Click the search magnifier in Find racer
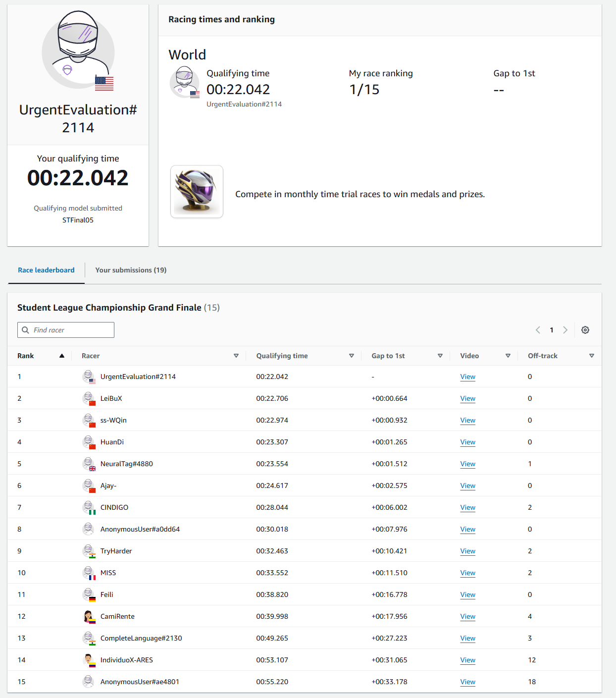This screenshot has height=698, width=616. tap(25, 330)
